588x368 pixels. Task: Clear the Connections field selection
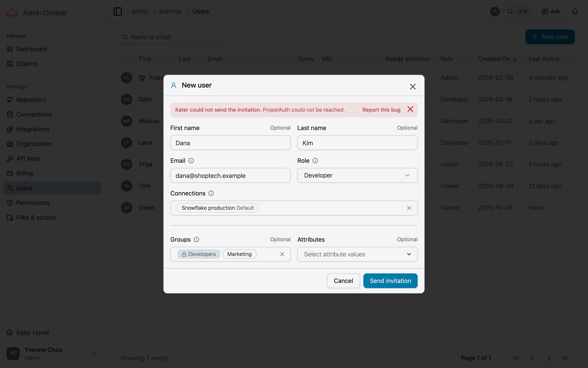click(409, 208)
